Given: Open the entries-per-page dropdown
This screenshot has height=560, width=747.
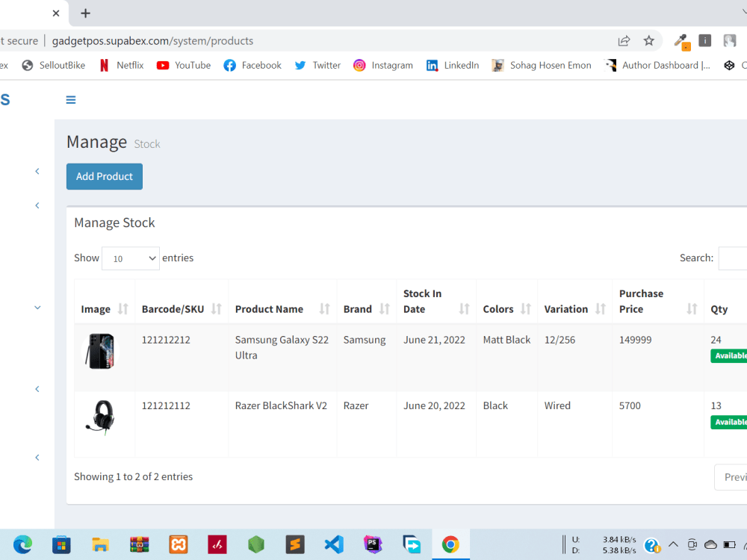Looking at the screenshot, I should 130,258.
